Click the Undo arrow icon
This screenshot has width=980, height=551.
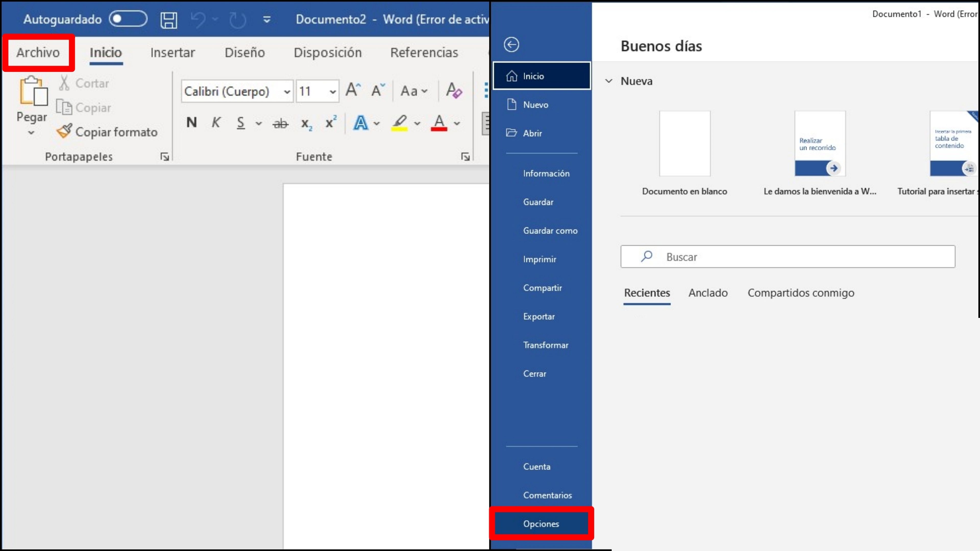pos(198,20)
